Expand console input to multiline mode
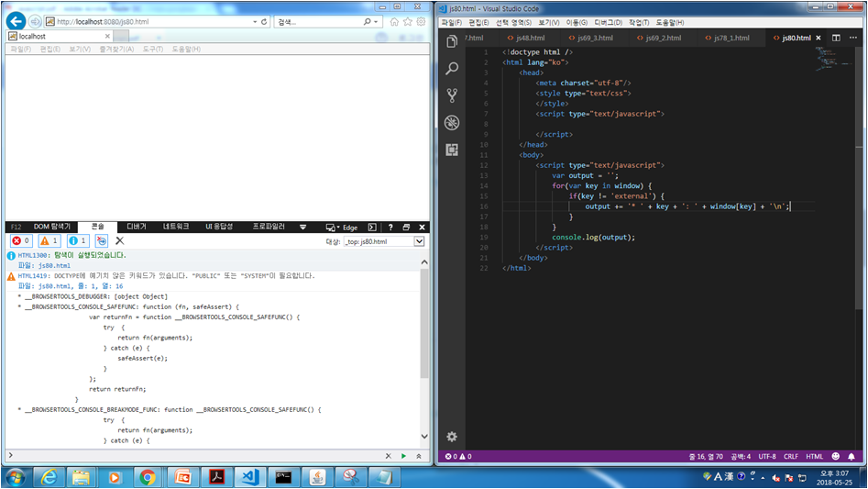Viewport: 868px width, 489px height. 419,456
